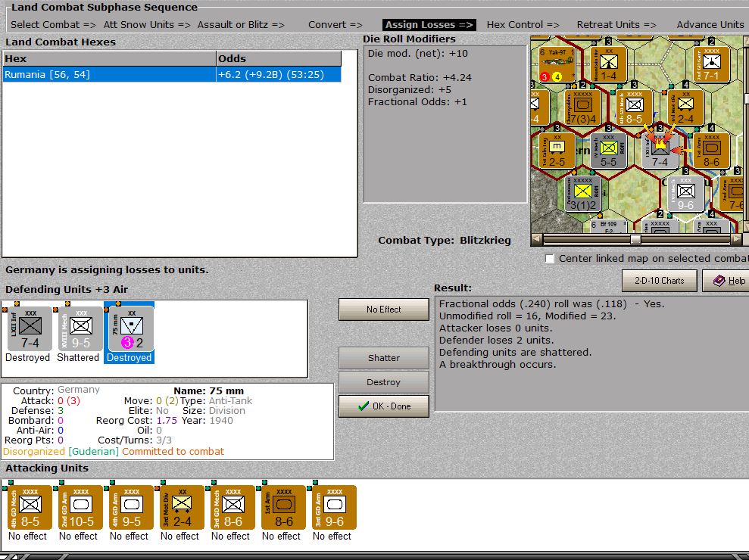Click the No Effect button
This screenshot has height=560, width=749.
tap(383, 310)
